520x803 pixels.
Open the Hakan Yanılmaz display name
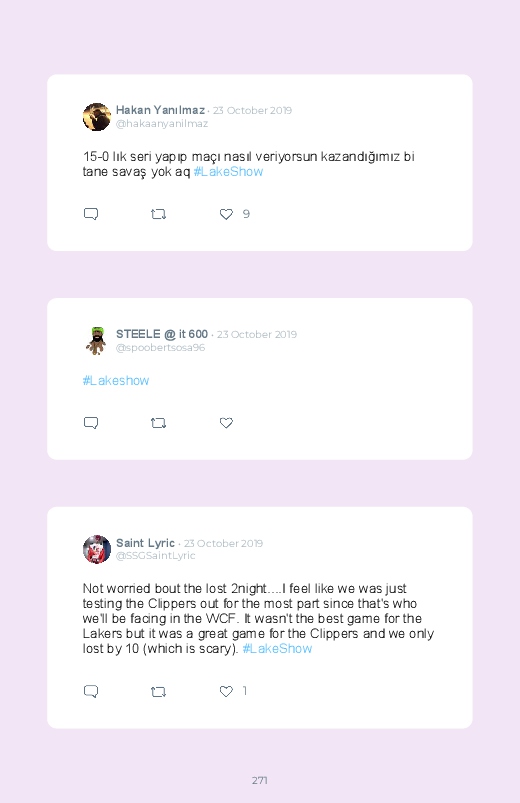click(160, 110)
